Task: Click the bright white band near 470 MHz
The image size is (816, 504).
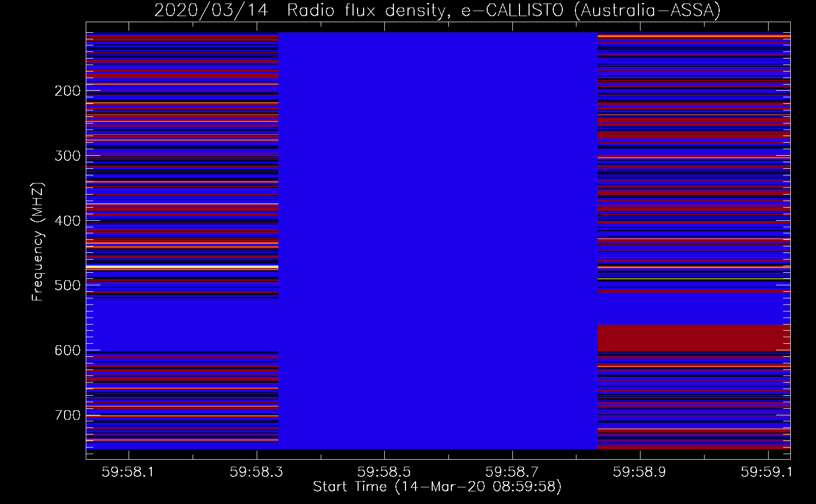Action: [x=182, y=266]
